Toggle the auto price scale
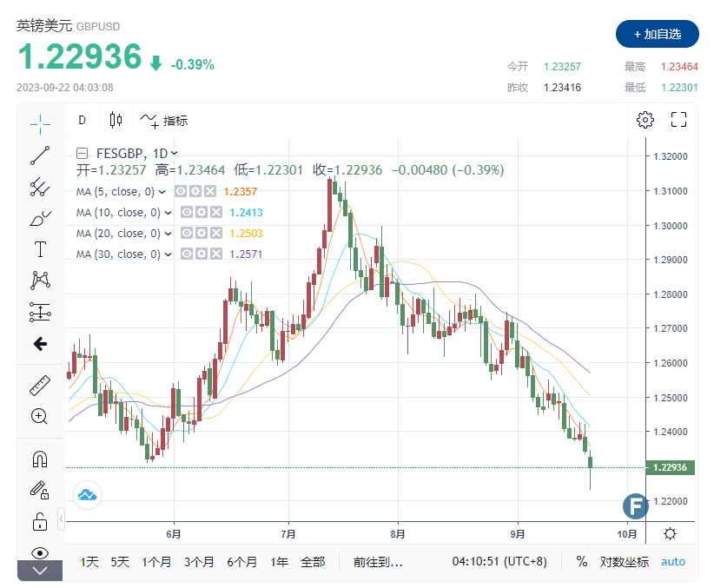The width and height of the screenshot is (714, 588). pyautogui.click(x=673, y=561)
